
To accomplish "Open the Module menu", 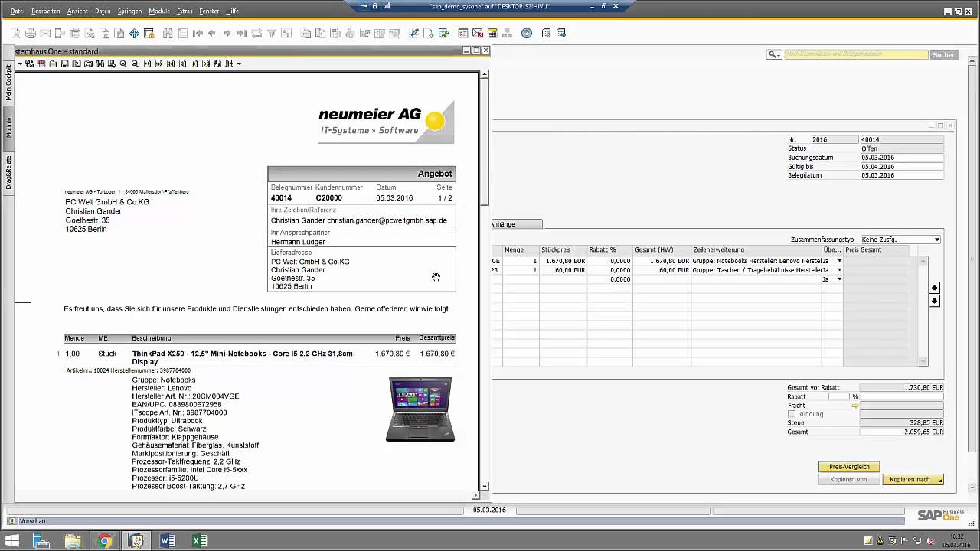I will (159, 11).
